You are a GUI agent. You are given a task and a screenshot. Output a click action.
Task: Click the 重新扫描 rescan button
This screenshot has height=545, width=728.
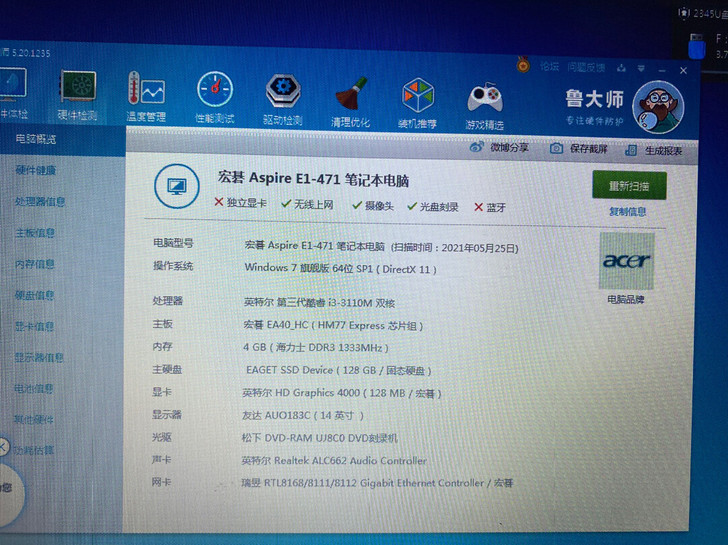(629, 186)
